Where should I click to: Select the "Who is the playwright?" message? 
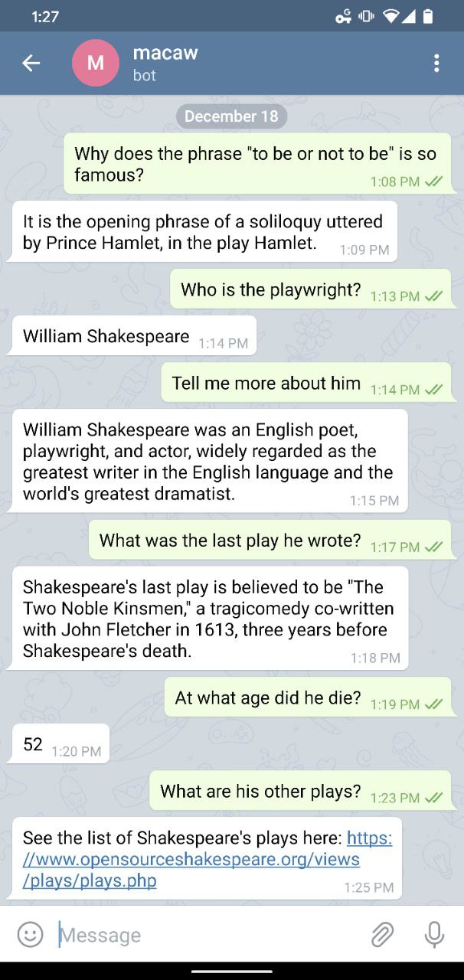310,289
